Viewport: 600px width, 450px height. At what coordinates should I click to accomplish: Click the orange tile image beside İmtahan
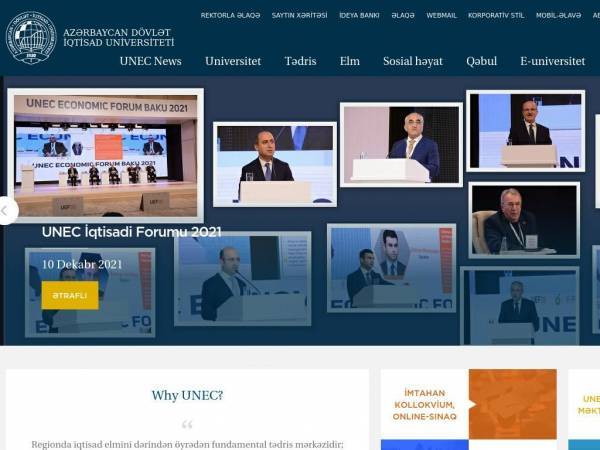point(513,404)
